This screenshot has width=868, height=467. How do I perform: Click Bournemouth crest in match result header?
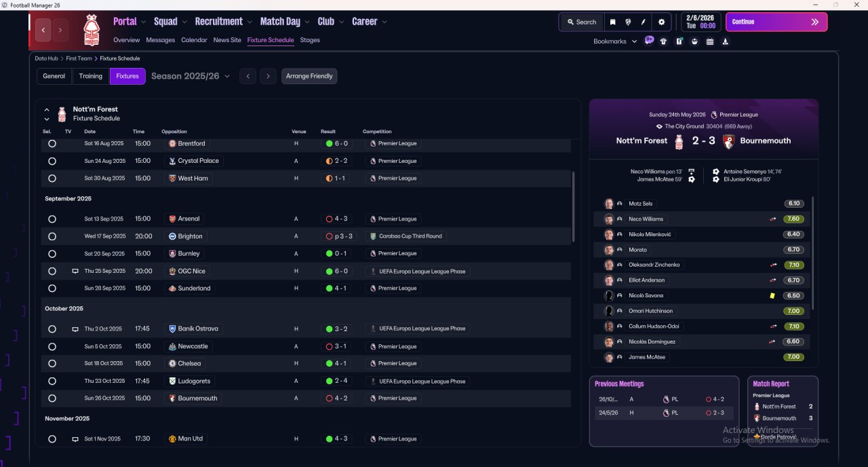(x=729, y=141)
